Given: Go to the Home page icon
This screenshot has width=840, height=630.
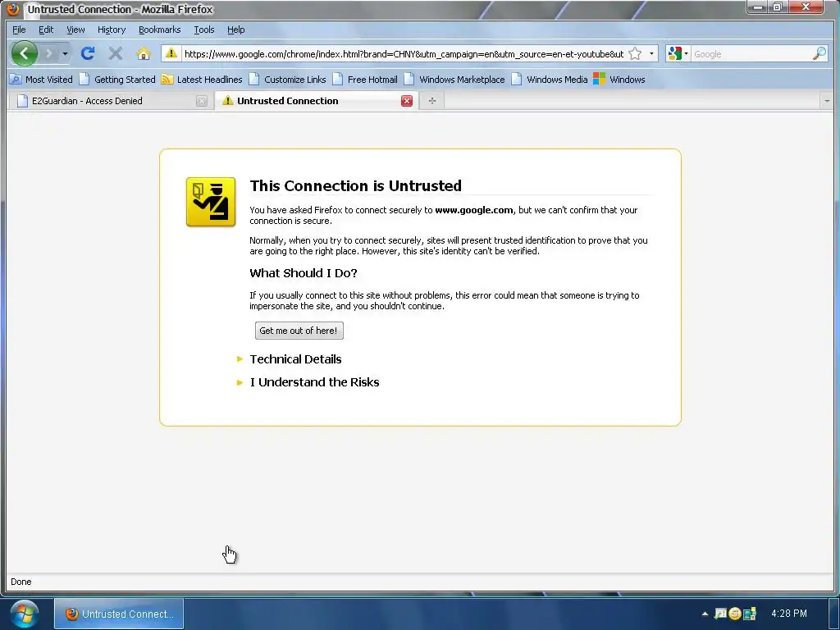Looking at the screenshot, I should (143, 53).
